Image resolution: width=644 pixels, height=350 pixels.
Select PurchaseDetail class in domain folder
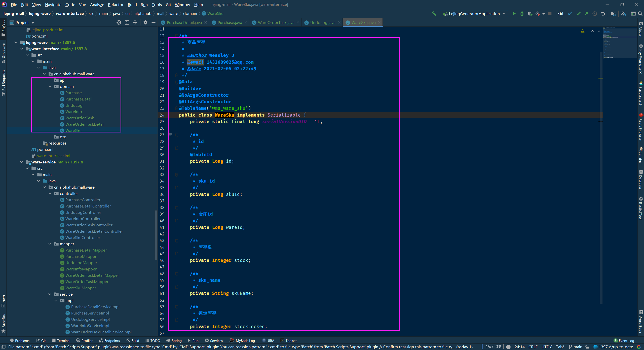click(79, 99)
